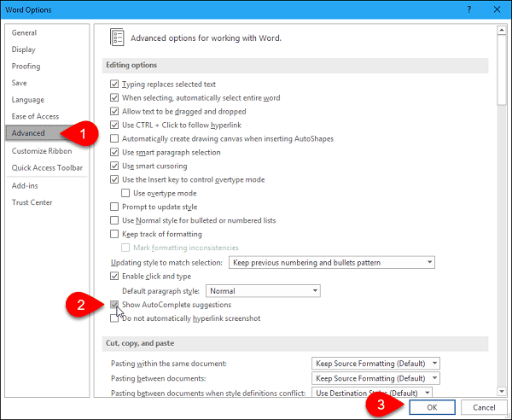Open 'Updating style to match selection' dropdown
The image size is (512, 420).
click(x=331, y=262)
